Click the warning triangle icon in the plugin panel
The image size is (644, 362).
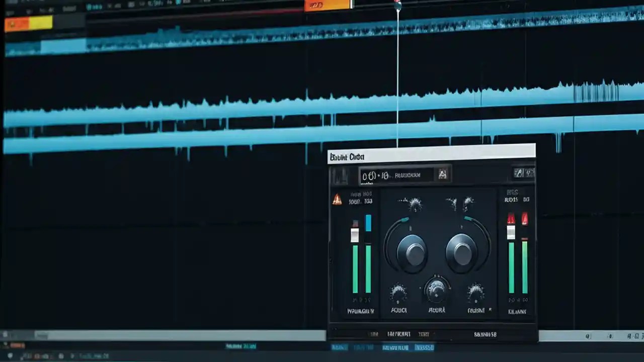[338, 200]
